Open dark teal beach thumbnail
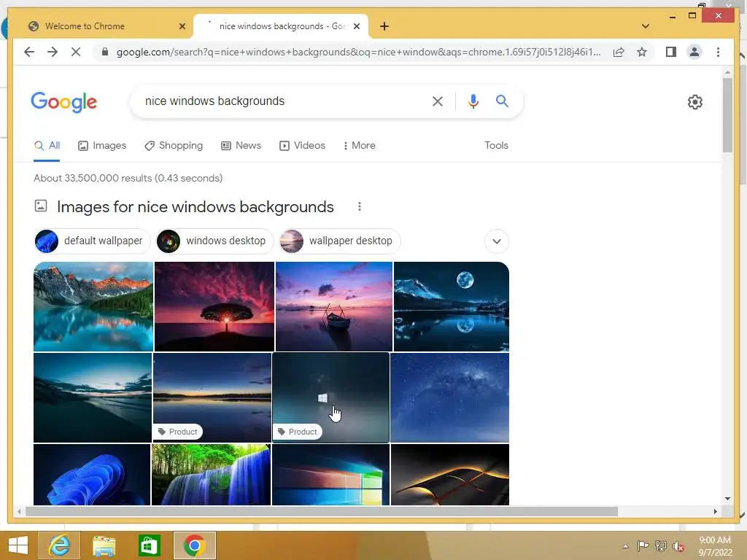Screen dimensions: 747x560 [93, 397]
